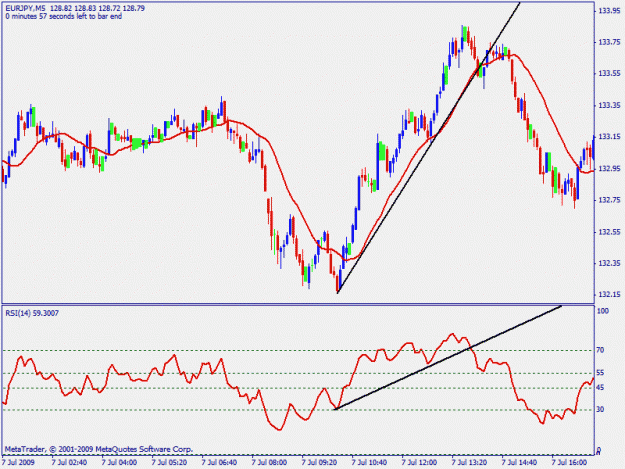625x469 pixels.
Task: Click the 132.35 price axis label
Action: (609, 263)
